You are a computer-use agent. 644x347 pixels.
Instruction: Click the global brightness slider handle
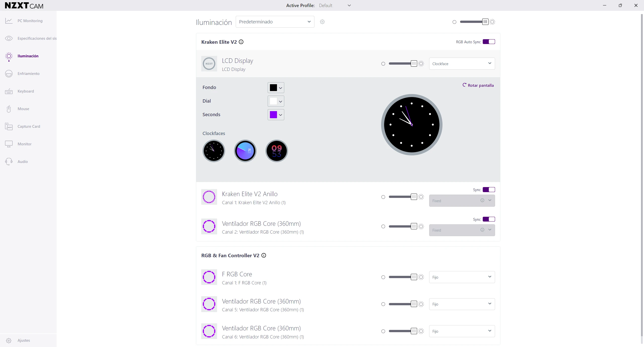click(x=485, y=22)
